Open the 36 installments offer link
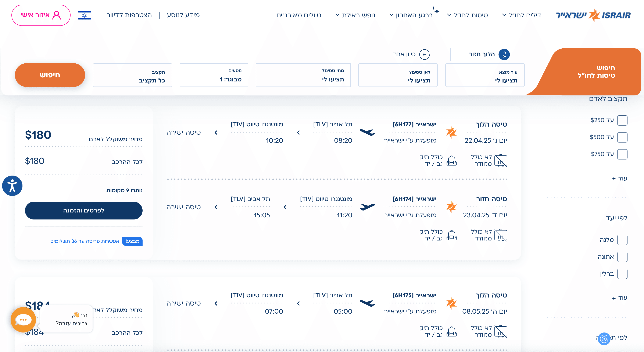The width and height of the screenshot is (644, 352). [85, 241]
